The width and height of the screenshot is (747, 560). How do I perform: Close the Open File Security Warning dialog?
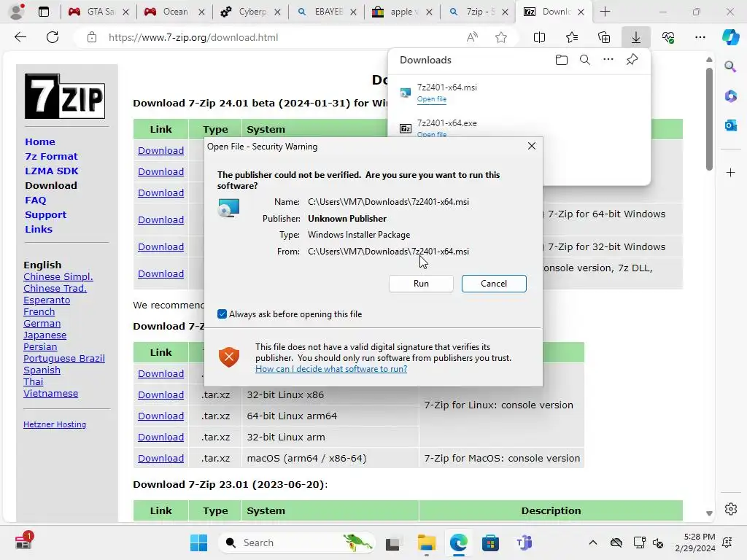pyautogui.click(x=532, y=146)
